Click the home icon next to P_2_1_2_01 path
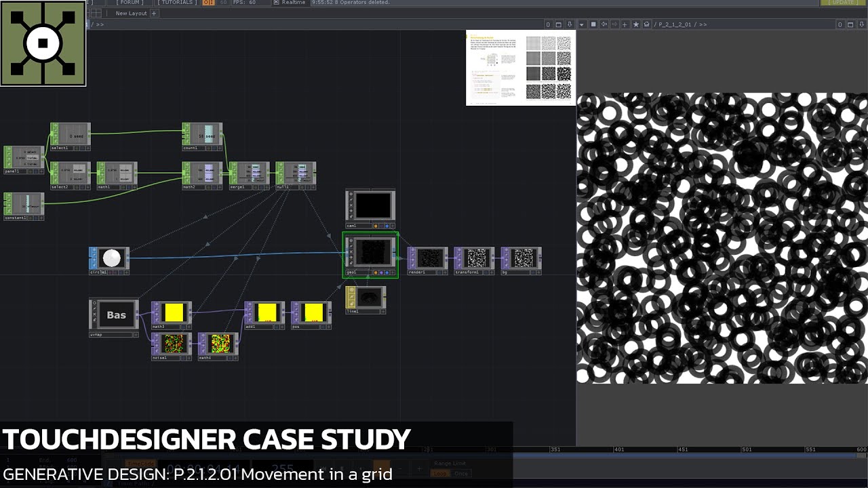This screenshot has height=488, width=868. (x=647, y=24)
